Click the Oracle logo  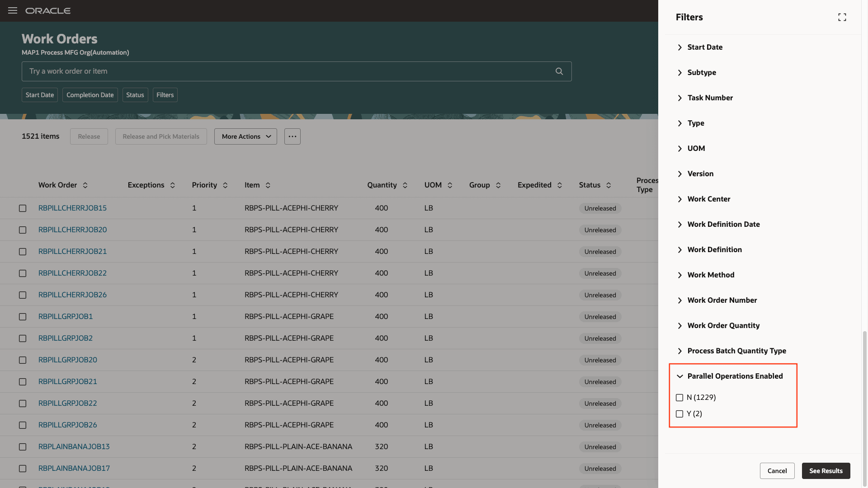pyautogui.click(x=48, y=11)
